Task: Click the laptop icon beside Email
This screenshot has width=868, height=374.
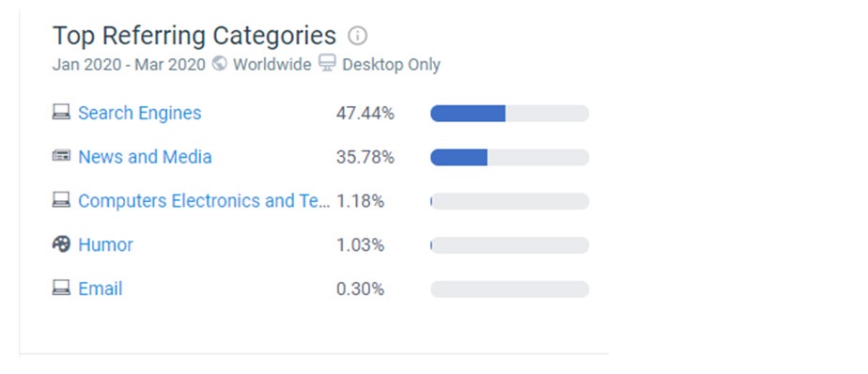Action: (x=61, y=288)
